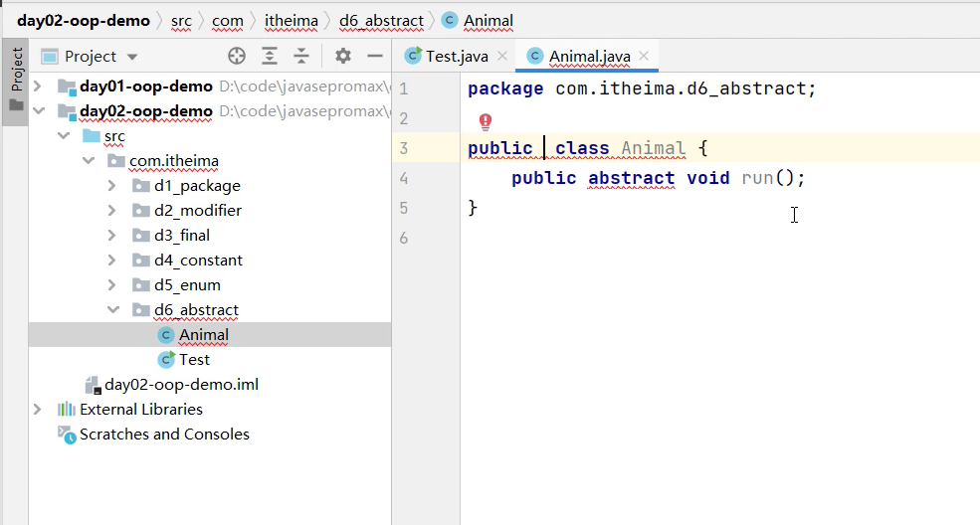Select External Libraries in the tree
This screenshot has height=525, width=980.
point(210,410)
